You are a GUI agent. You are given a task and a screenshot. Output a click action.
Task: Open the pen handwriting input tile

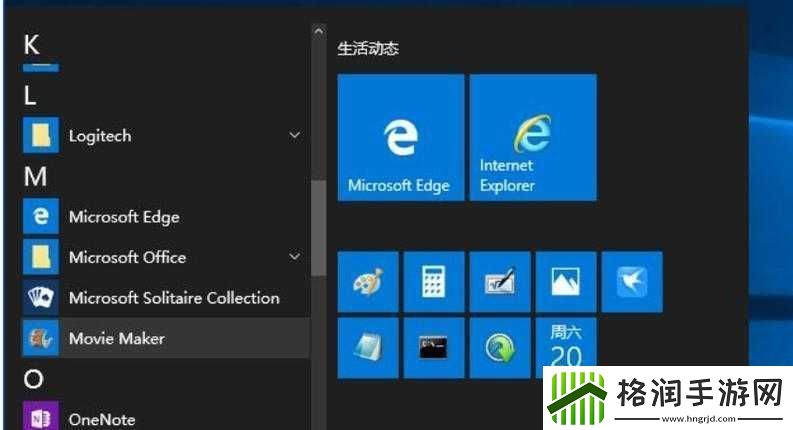click(x=499, y=282)
